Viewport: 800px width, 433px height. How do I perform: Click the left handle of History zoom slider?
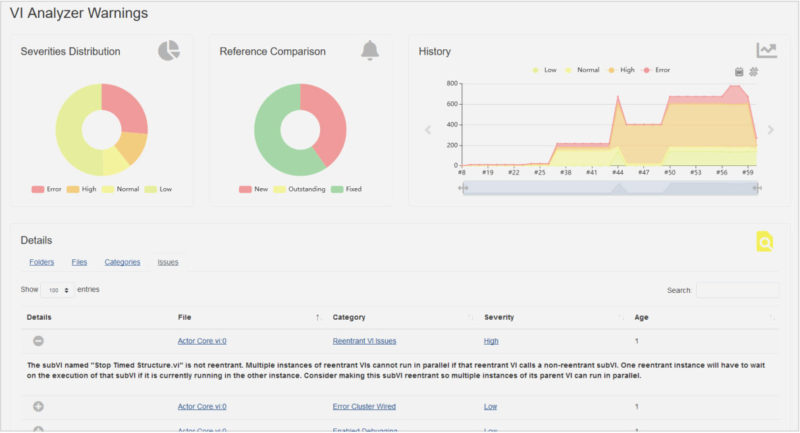[x=463, y=188]
